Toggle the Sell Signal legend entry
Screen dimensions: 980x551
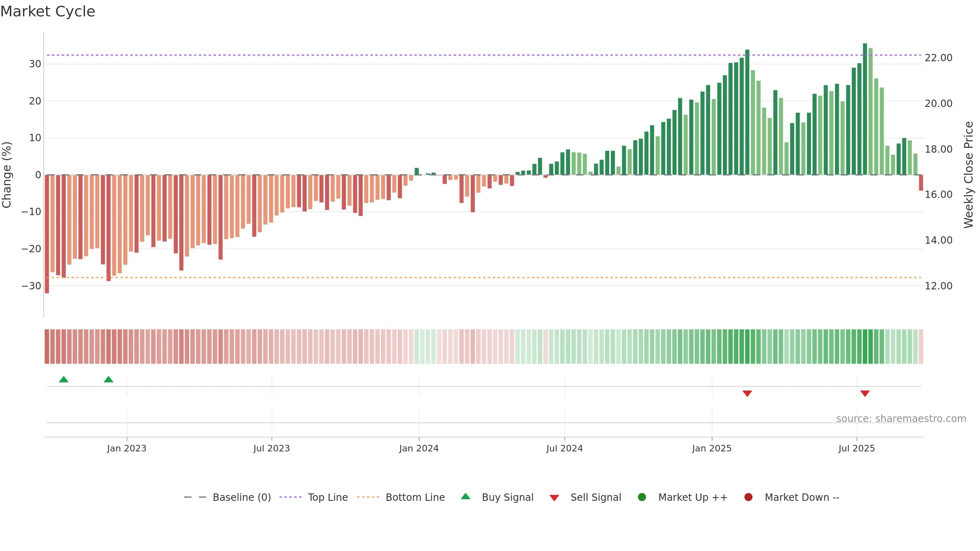pyautogui.click(x=585, y=497)
